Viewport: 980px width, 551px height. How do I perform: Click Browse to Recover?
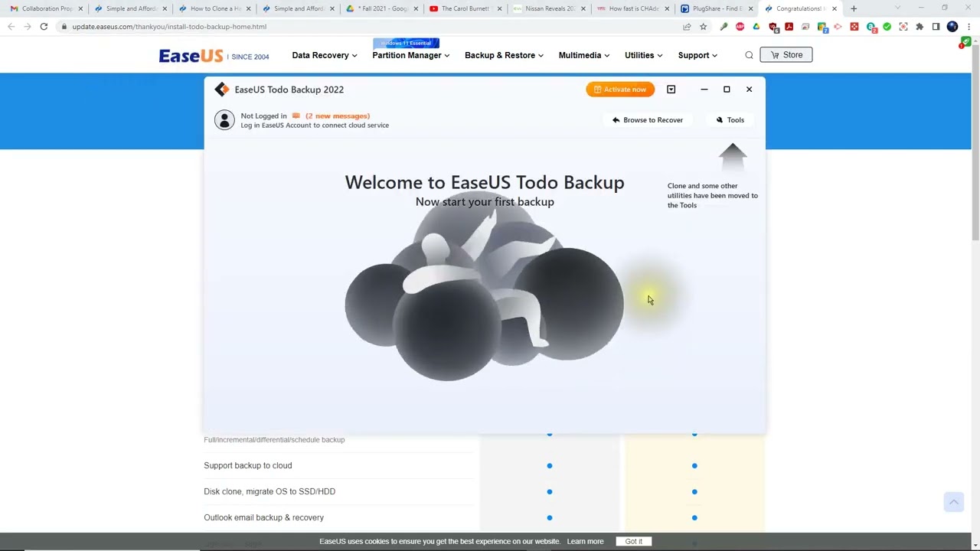click(647, 120)
